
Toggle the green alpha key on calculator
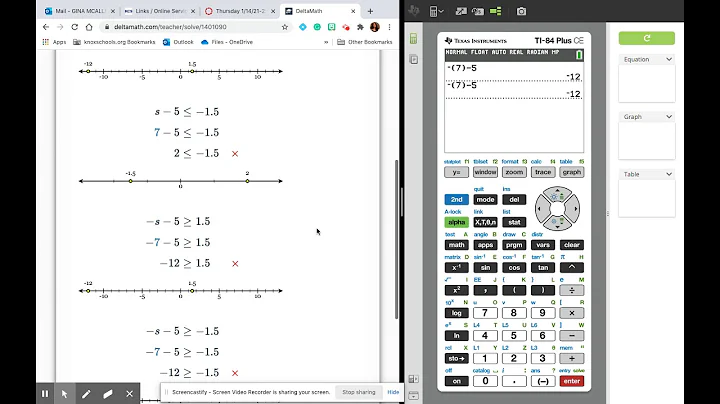coord(456,222)
